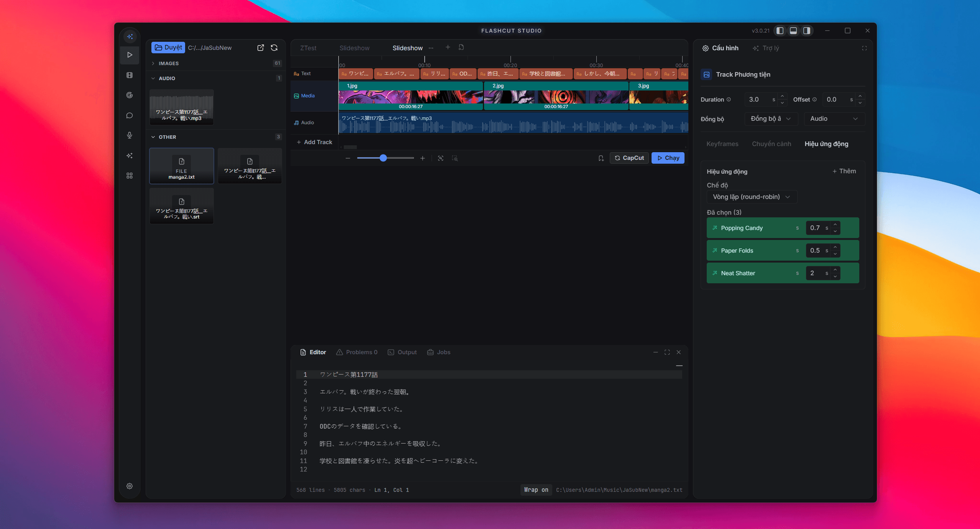
Task: Increase Popping Candy duration with up arrow
Action: point(836,224)
